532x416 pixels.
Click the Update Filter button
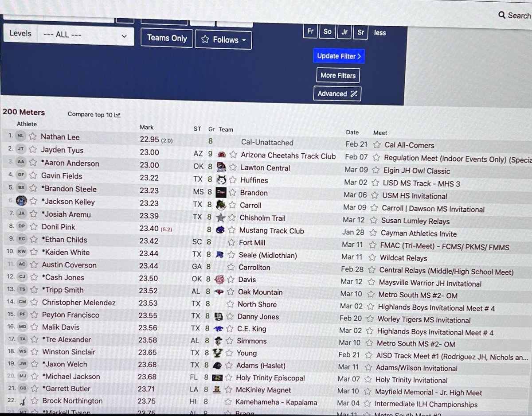tap(339, 56)
